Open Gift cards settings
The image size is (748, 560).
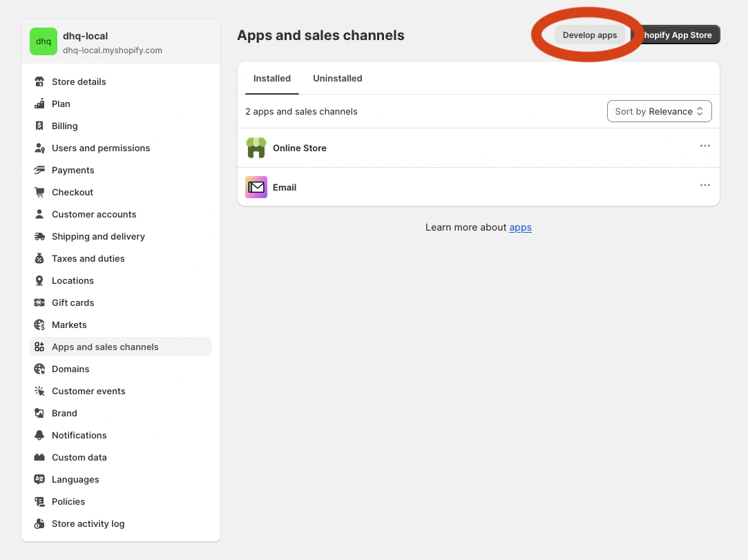click(121, 302)
